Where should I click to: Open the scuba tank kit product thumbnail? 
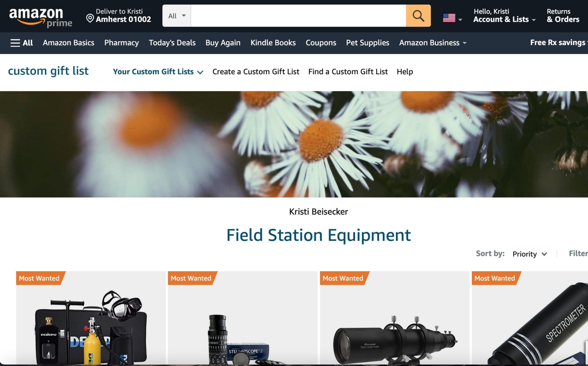91,318
